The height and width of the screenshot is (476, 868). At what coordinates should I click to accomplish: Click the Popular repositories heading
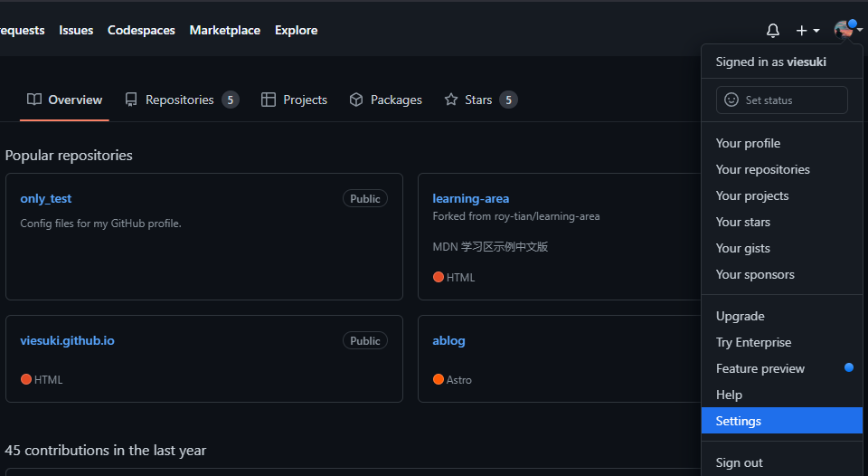tap(69, 155)
